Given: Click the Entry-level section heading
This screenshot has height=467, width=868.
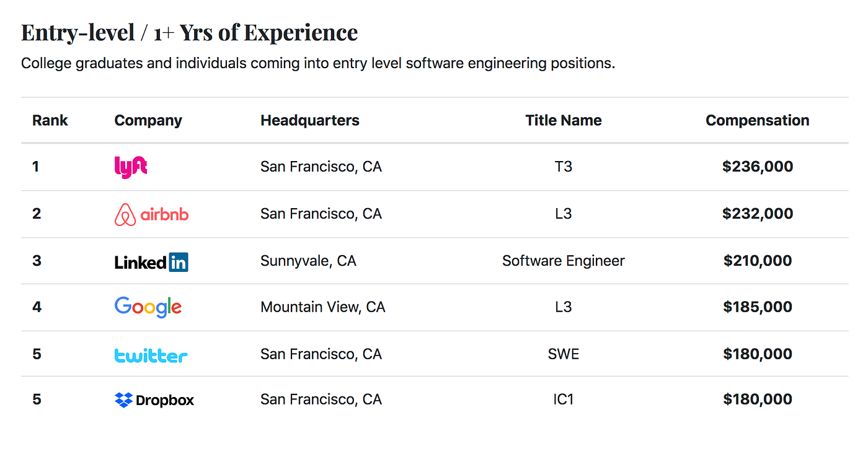Looking at the screenshot, I should 189,32.
